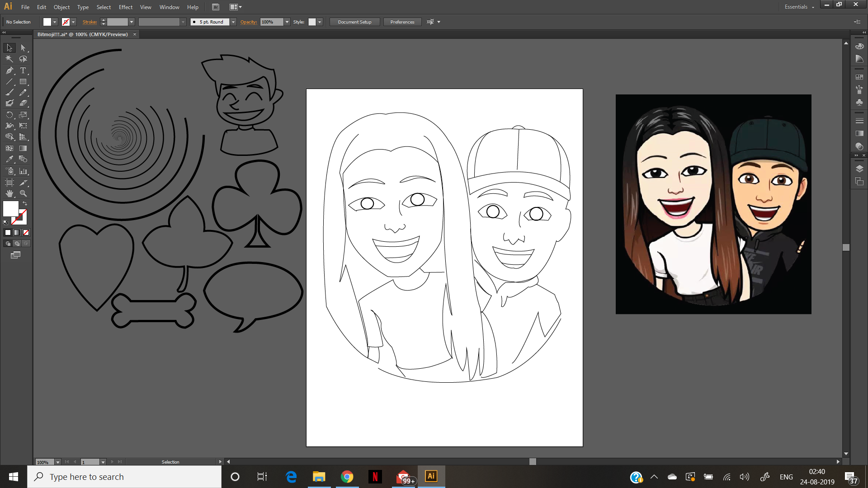Select the Zoom tool
This screenshot has width=868, height=488.
(x=23, y=193)
